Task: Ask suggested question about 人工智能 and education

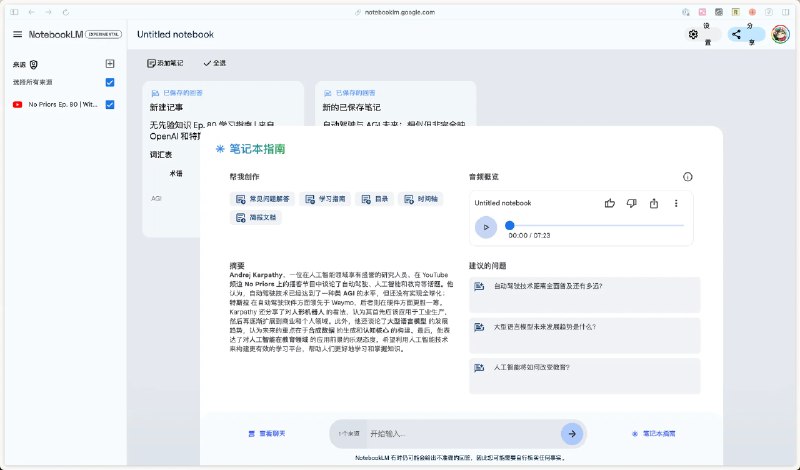Action: click(585, 376)
